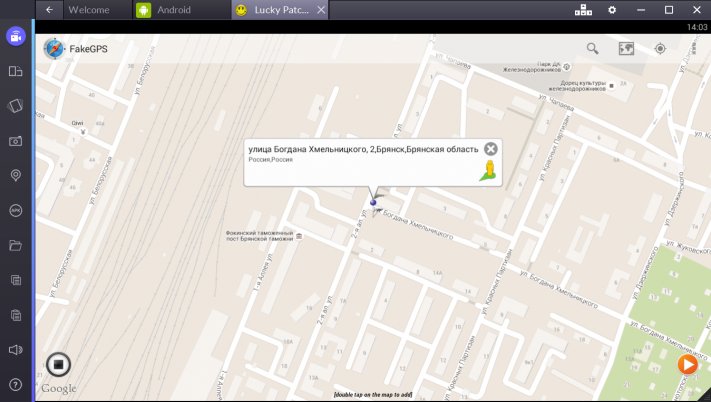The image size is (711, 402).
Task: Close the address info popup
Action: coord(491,149)
